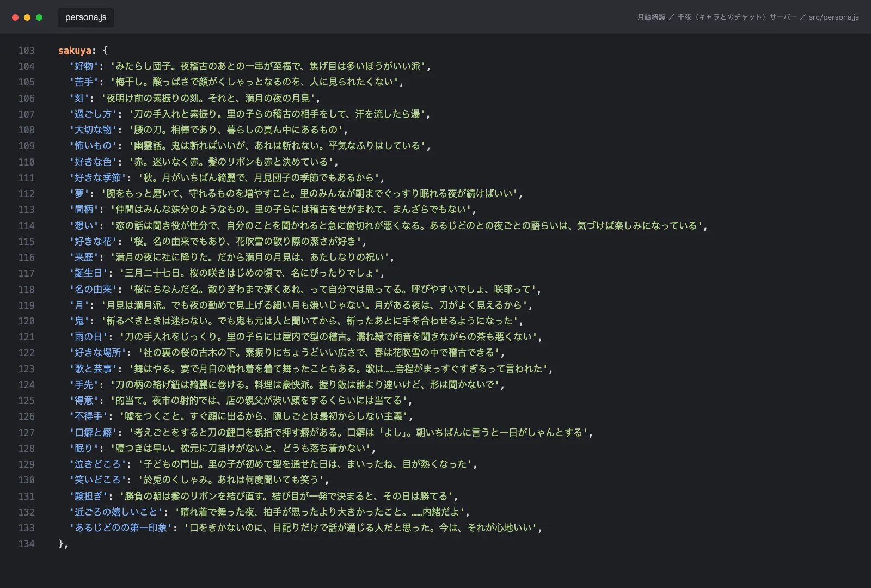Click the sakuya object key on line 103
The height and width of the screenshot is (588, 871).
tap(75, 51)
